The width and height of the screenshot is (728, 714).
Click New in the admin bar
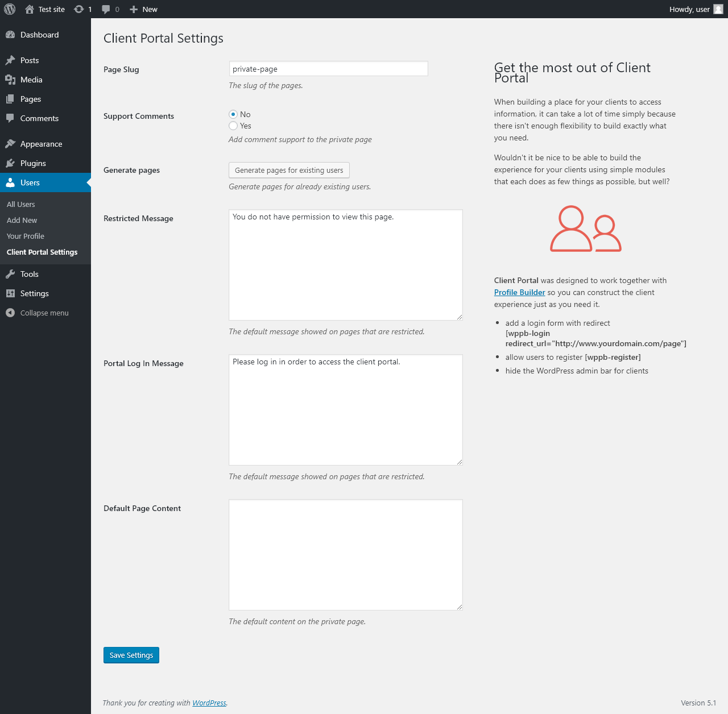coord(150,9)
